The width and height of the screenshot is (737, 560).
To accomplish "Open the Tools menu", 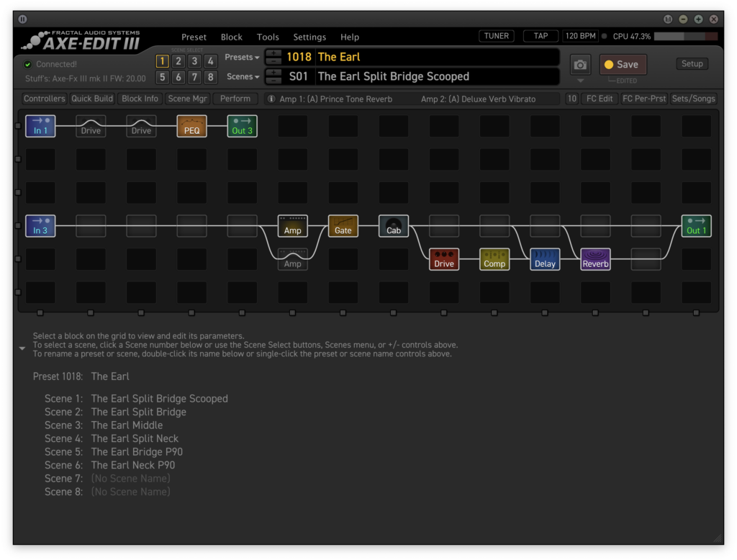I will [x=268, y=37].
